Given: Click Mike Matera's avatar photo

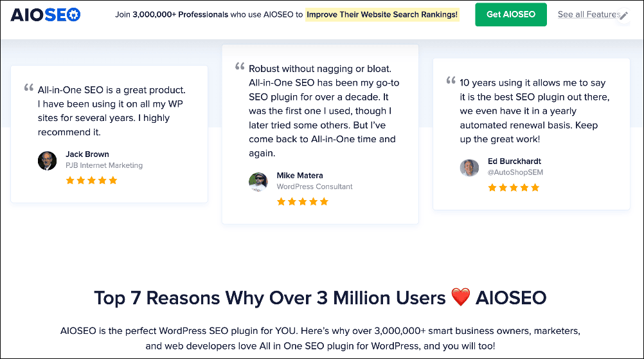Looking at the screenshot, I should (258, 182).
